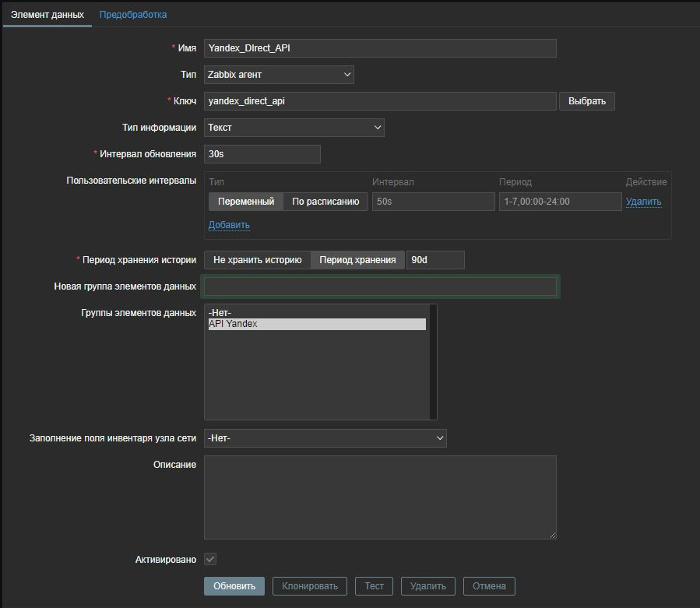Switch to the Предобработка tab

tap(132, 15)
